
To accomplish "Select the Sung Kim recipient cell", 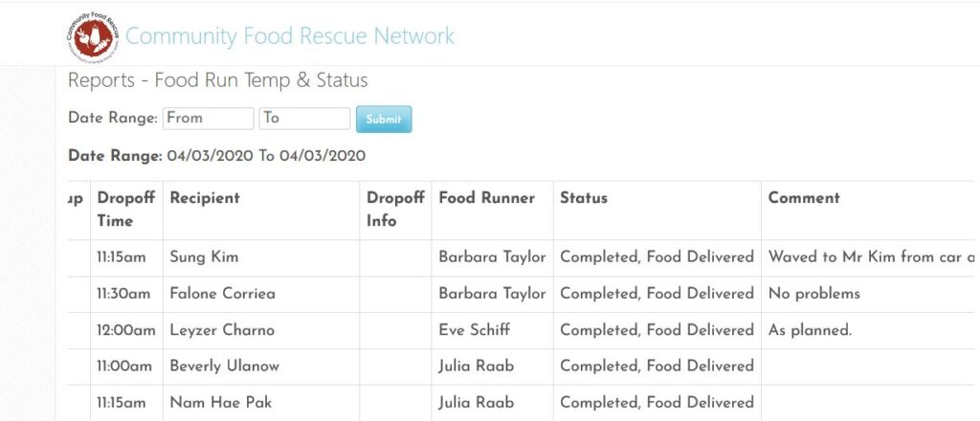I will point(261,257).
